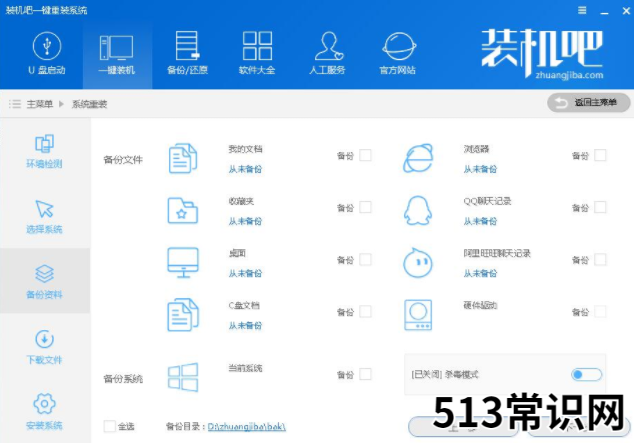
Task: Open 人工服务 person icon
Action: 328,46
